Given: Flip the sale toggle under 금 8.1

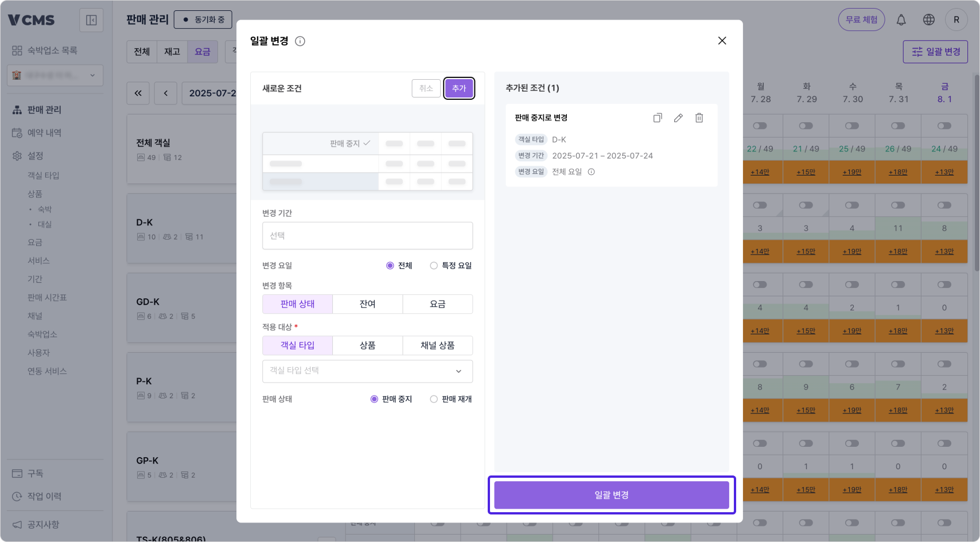Looking at the screenshot, I should 944,125.
